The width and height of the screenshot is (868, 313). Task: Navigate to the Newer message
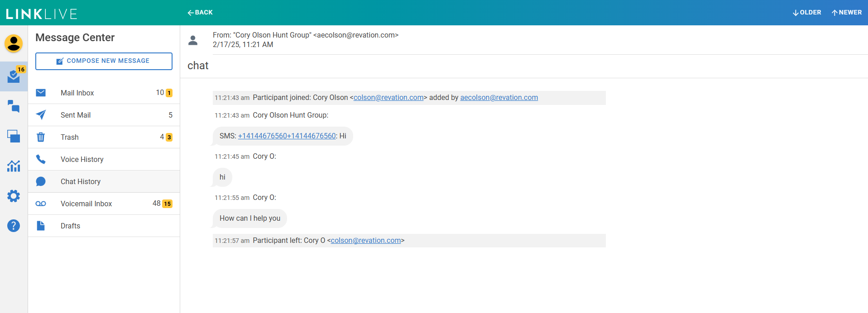point(847,13)
